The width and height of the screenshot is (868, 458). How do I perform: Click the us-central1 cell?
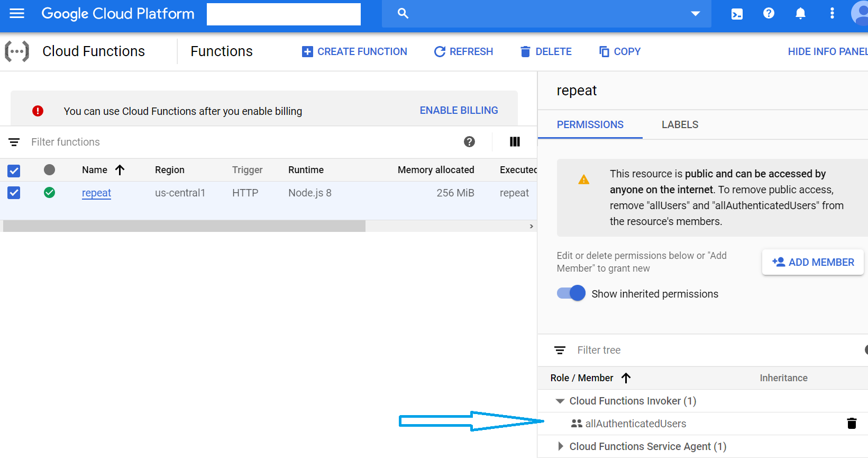180,193
